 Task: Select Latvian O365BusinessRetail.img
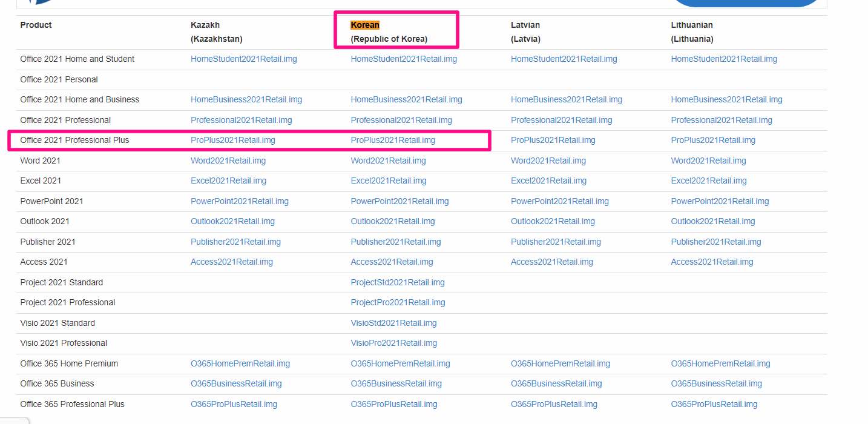coord(557,383)
